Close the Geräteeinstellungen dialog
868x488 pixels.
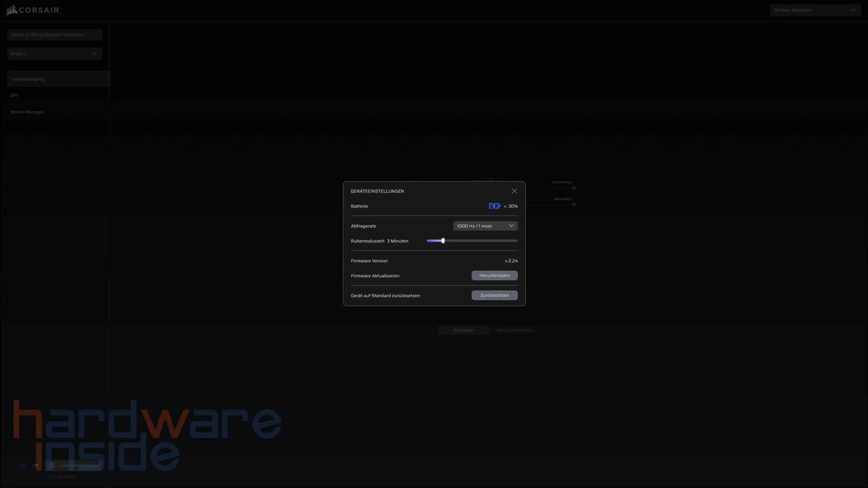click(514, 191)
